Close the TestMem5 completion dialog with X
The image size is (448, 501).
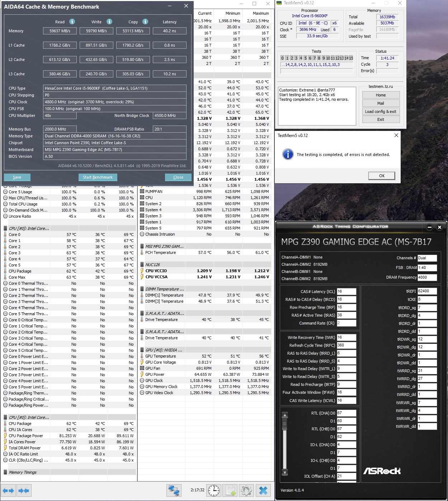click(396, 135)
